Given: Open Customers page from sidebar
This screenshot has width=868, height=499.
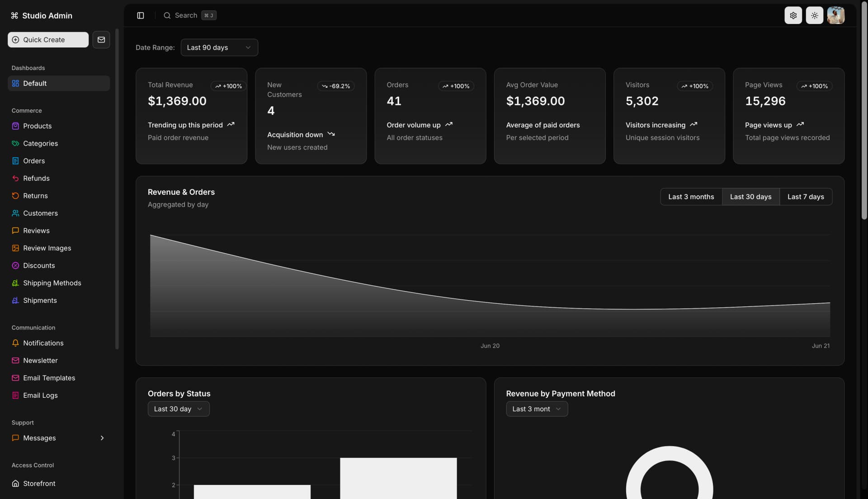Looking at the screenshot, I should (59, 213).
